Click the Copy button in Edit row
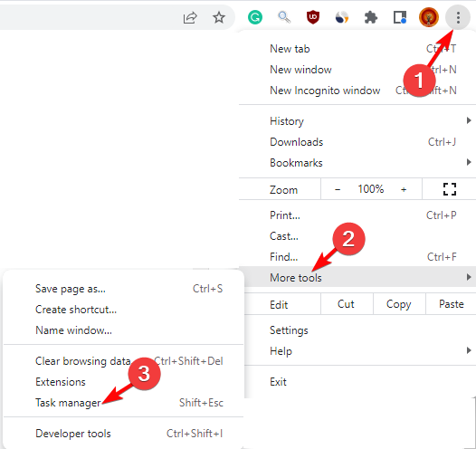This screenshot has height=449, width=476. point(399,304)
